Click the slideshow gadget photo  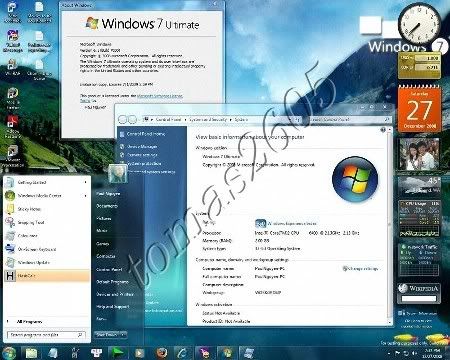(x=419, y=155)
